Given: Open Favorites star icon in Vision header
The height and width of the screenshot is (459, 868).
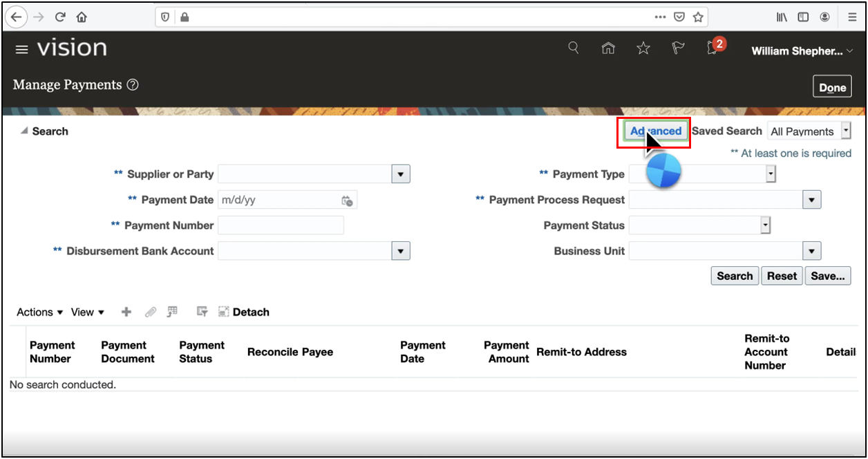Looking at the screenshot, I should [643, 48].
